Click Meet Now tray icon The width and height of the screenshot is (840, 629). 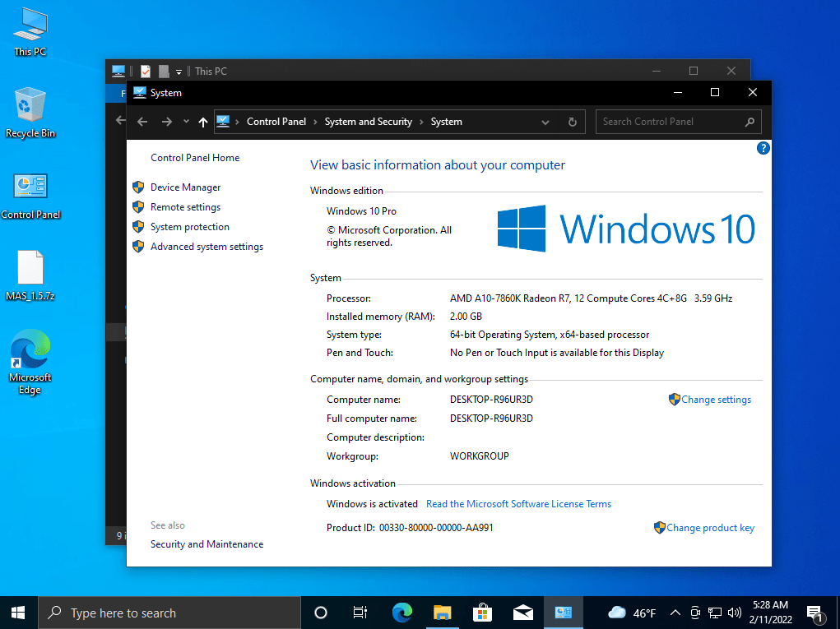point(695,613)
